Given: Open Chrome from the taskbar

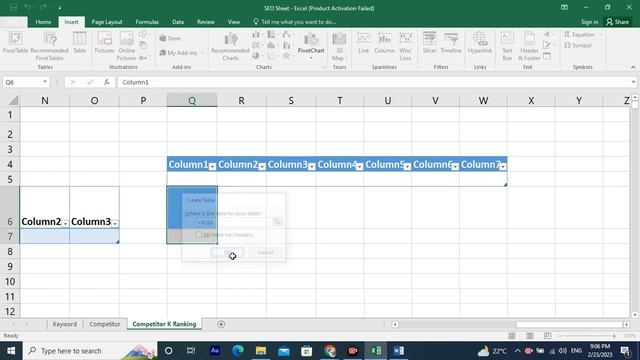Looking at the screenshot, I should point(330,351).
